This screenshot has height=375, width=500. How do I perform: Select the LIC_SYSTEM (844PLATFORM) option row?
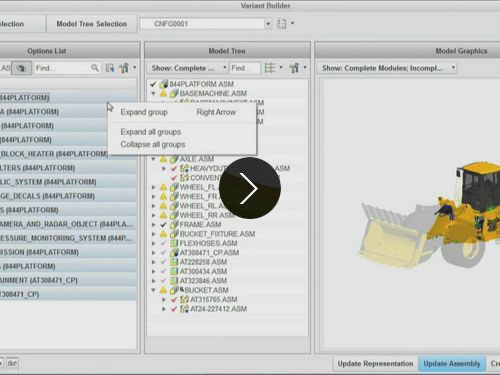68,182
